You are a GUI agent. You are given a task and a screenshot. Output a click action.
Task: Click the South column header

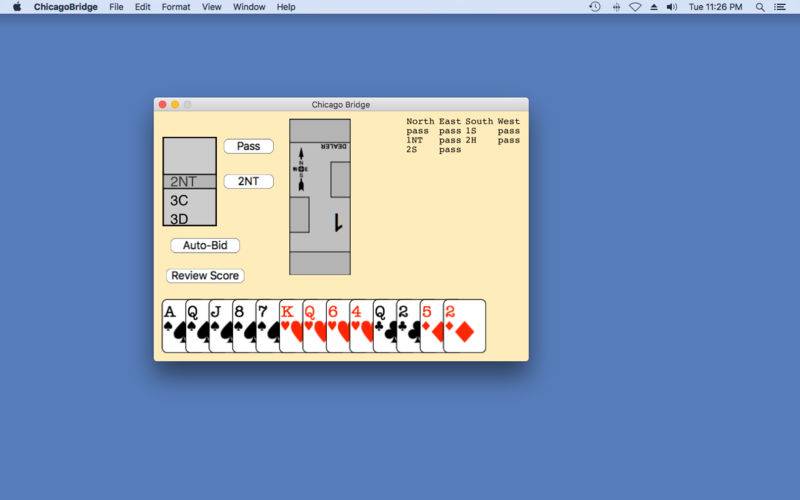tap(479, 121)
